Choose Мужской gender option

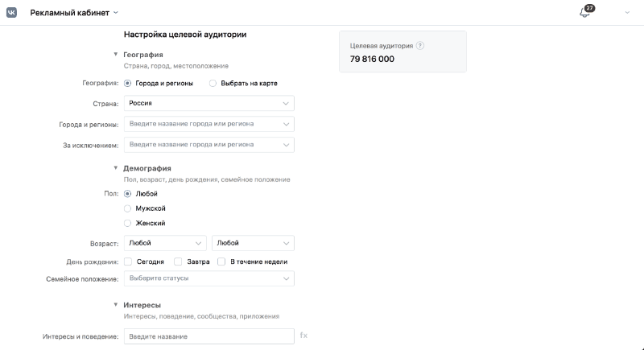[127, 208]
